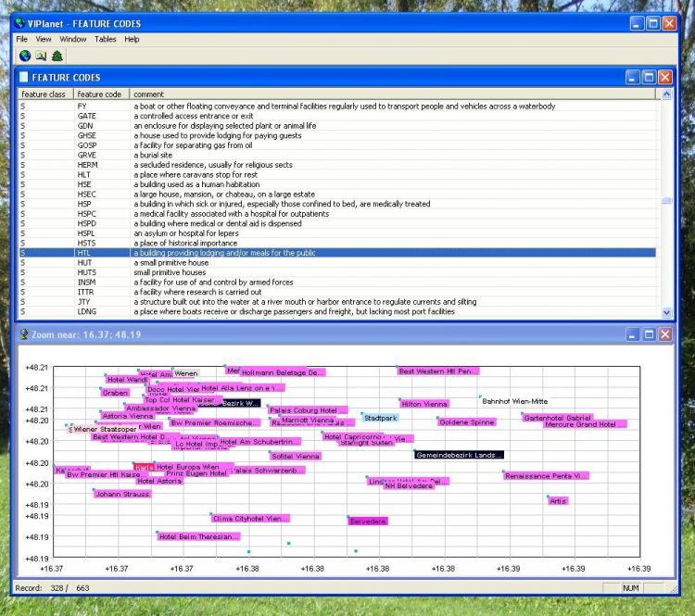Click the Goldene Spinne map label
This screenshot has width=695, height=616.
coord(466,421)
